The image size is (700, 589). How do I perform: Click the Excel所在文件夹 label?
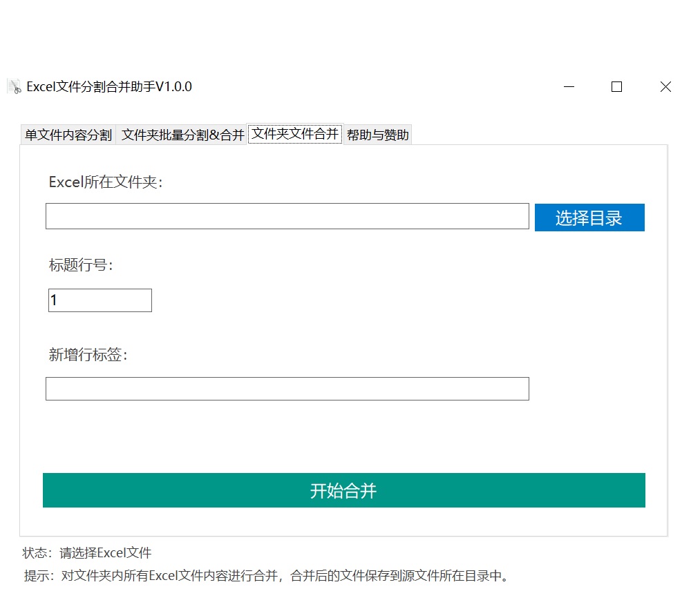(x=106, y=182)
